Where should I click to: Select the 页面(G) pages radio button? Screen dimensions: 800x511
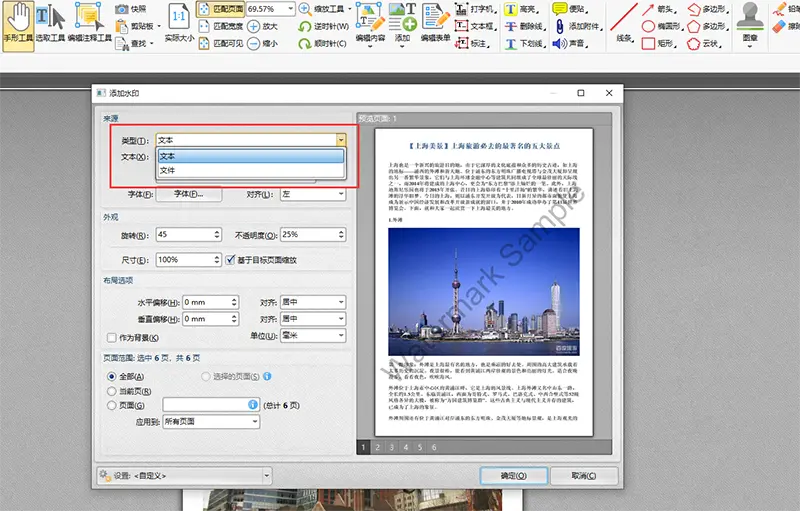112,405
